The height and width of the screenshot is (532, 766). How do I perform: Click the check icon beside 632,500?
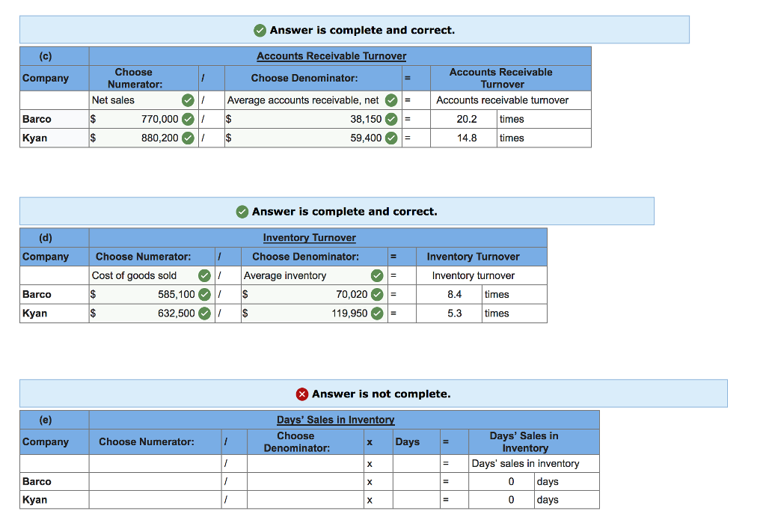(205, 314)
